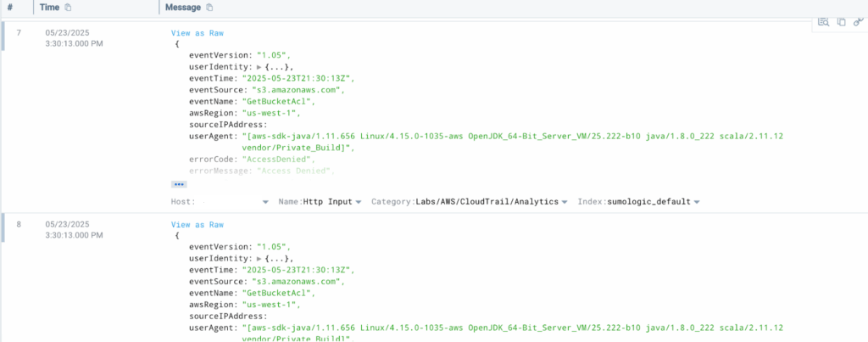Viewport: 868px width, 342px height.
Task: Select row number 7
Action: coord(19,33)
